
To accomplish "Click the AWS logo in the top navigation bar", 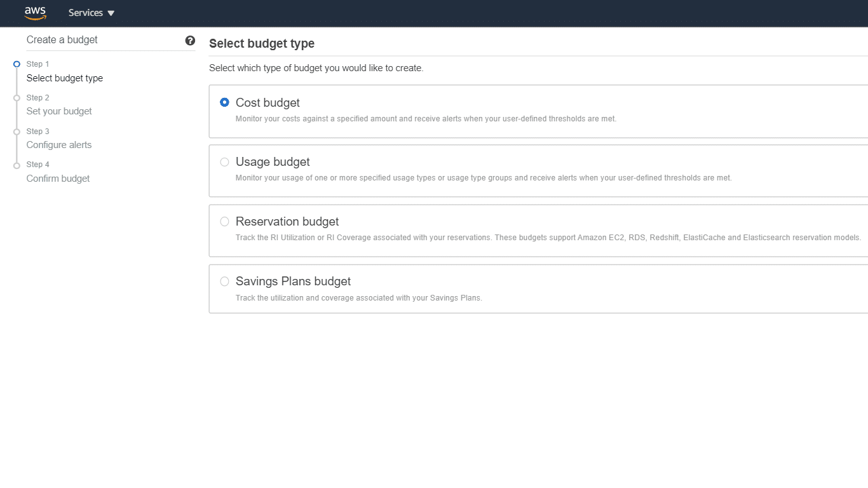I will (x=36, y=13).
